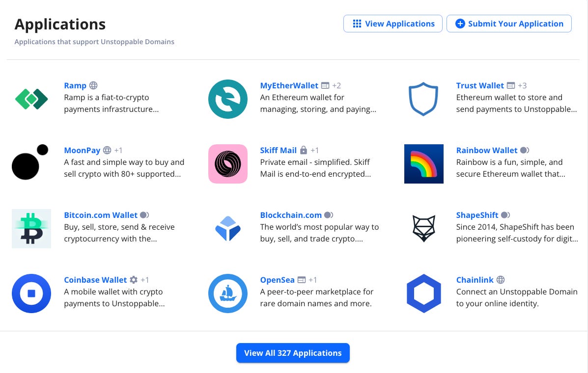This screenshot has height=373, width=588.
Task: Click the +1 badge beside Skiff Mail
Action: pyautogui.click(x=314, y=150)
